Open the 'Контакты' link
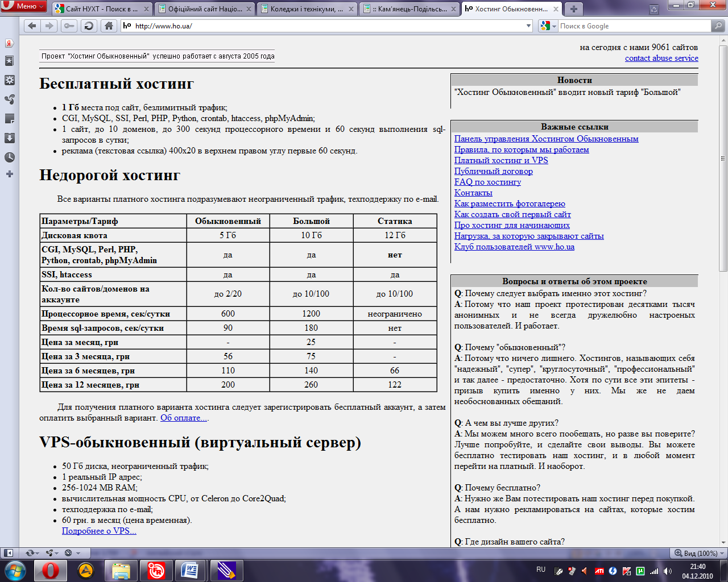 [x=473, y=193]
